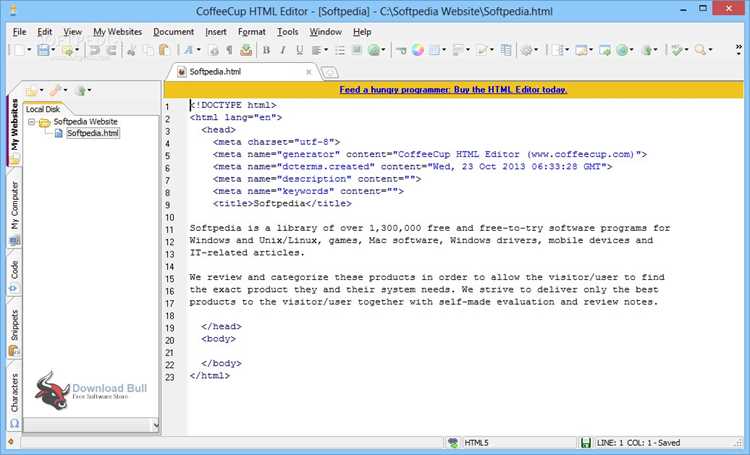The width and height of the screenshot is (750, 455).
Task: Toggle Bold formatting
Action: point(266,50)
